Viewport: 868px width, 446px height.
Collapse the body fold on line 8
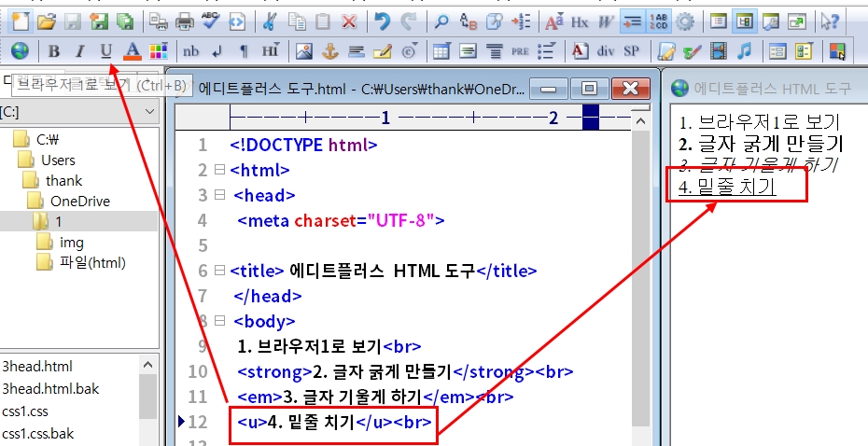219,320
